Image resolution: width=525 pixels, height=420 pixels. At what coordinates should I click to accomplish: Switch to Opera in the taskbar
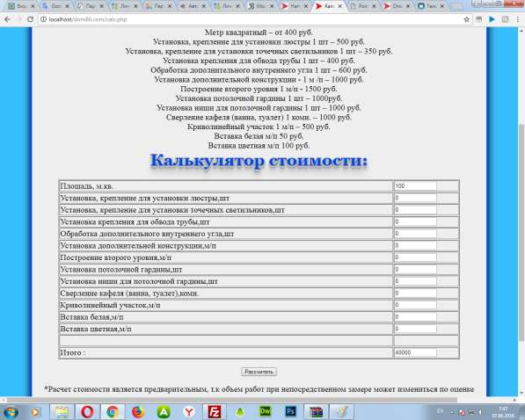click(87, 412)
